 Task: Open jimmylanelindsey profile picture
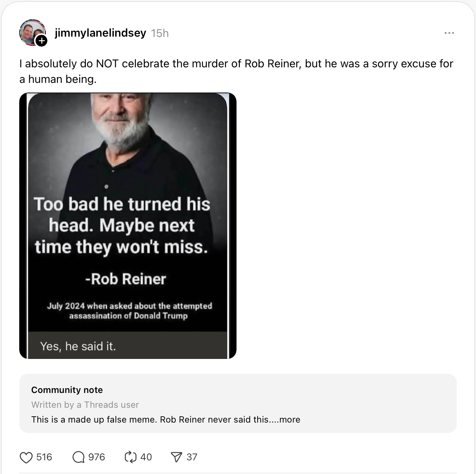32,32
